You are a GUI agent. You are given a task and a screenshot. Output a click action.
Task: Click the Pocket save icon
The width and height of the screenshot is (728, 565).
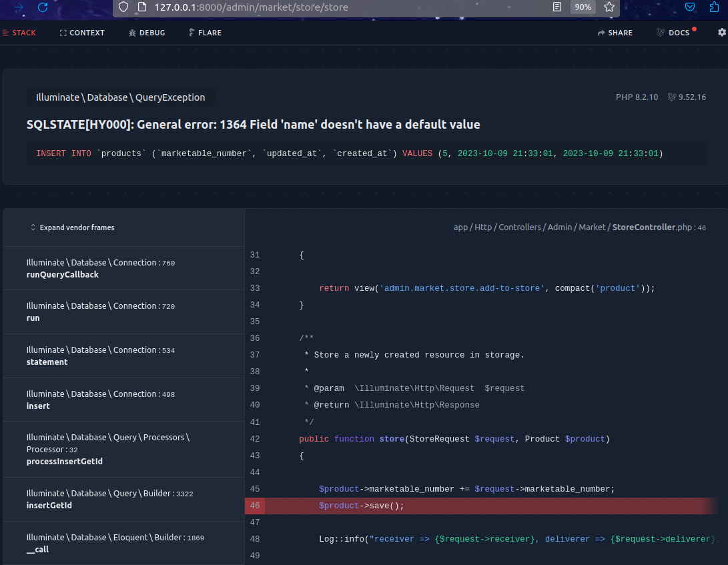pos(691,7)
